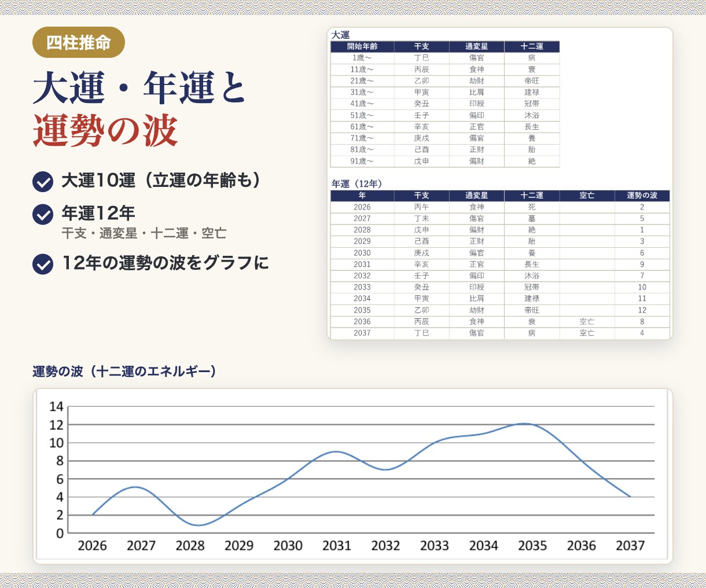This screenshot has height=588, width=706.
Task: Click 癸丑 in the 41歳〜 row
Action: 422,104
